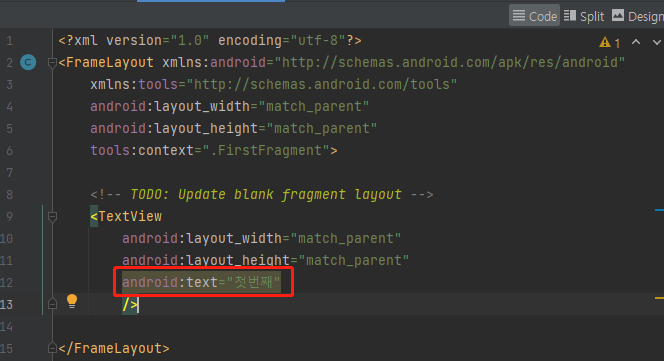Click the fold end marker on line 13
The image size is (664, 361).
click(53, 304)
